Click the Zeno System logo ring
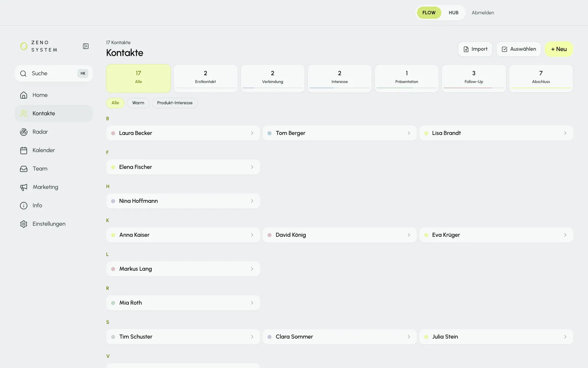Viewport: 588px width, 368px height. point(24,46)
